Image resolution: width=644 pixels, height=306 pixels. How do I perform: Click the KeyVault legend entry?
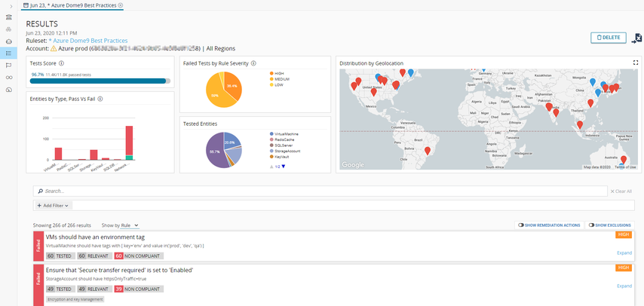point(280,157)
